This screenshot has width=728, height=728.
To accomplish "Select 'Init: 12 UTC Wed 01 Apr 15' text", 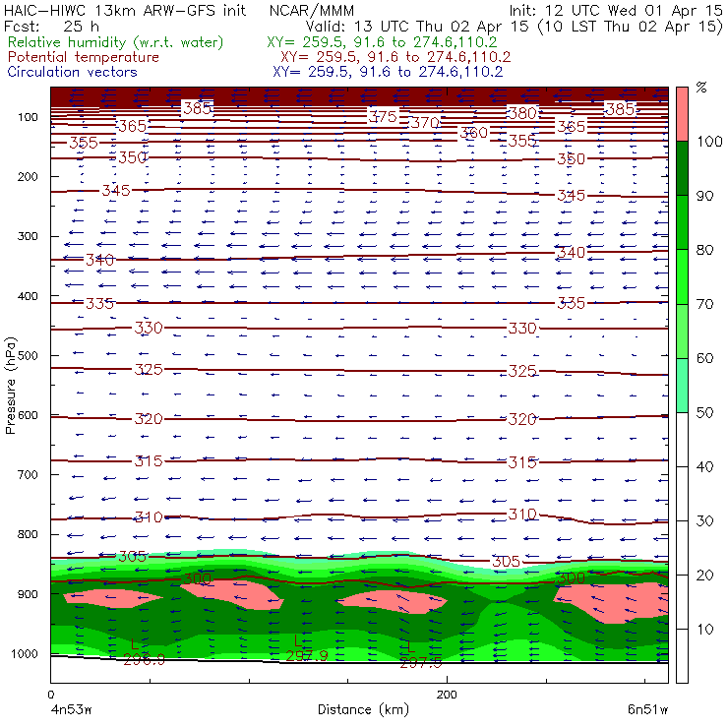I will (615, 11).
